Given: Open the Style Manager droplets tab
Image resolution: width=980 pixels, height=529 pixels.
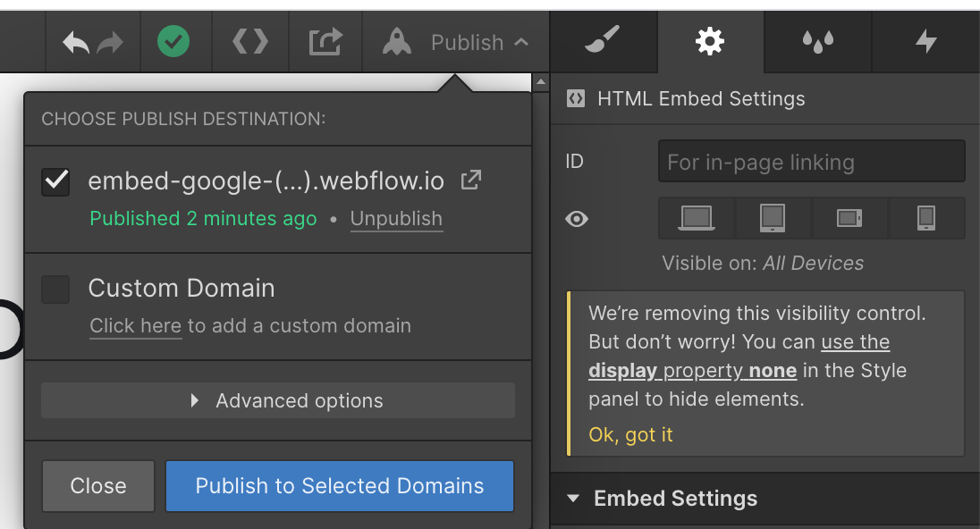Looking at the screenshot, I should (817, 41).
